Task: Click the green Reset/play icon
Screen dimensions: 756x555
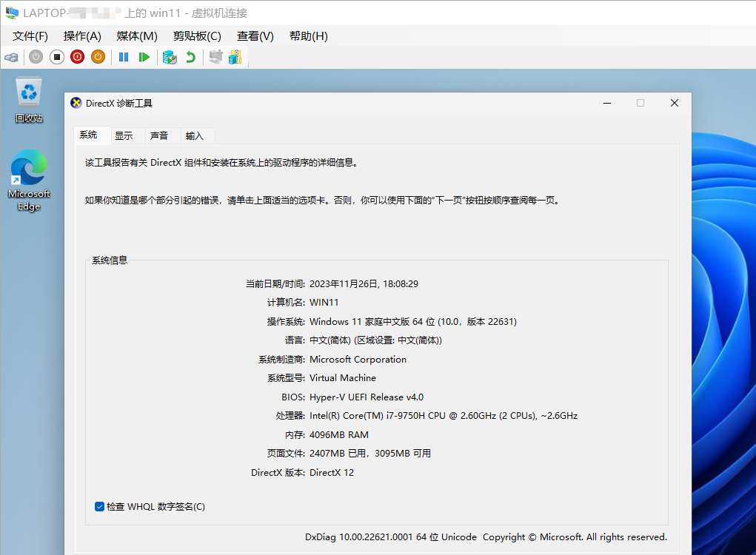Action: point(144,57)
